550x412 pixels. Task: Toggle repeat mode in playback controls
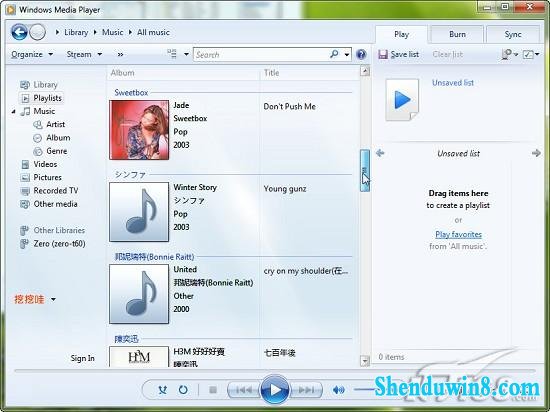pyautogui.click(x=183, y=390)
